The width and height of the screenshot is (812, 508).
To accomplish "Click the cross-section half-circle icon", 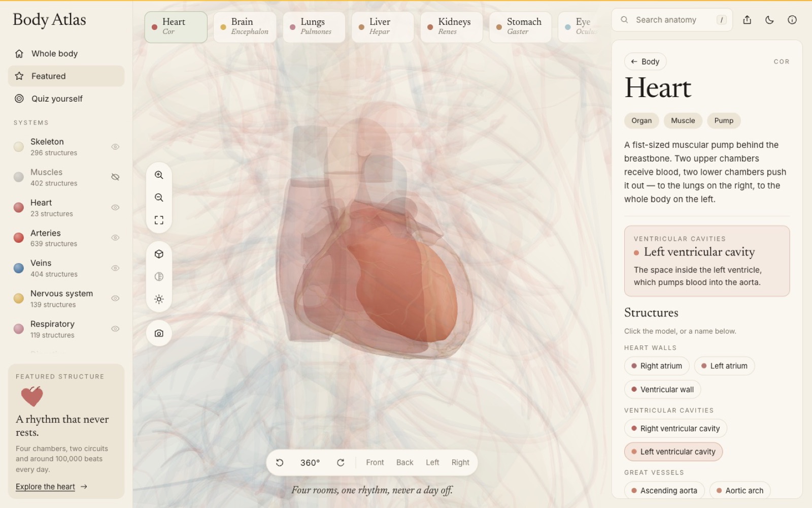I will tap(159, 276).
